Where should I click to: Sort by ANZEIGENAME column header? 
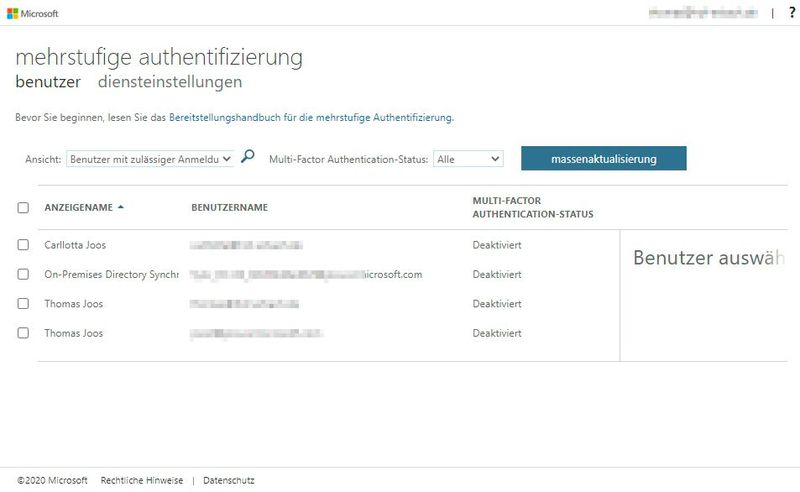coord(79,207)
